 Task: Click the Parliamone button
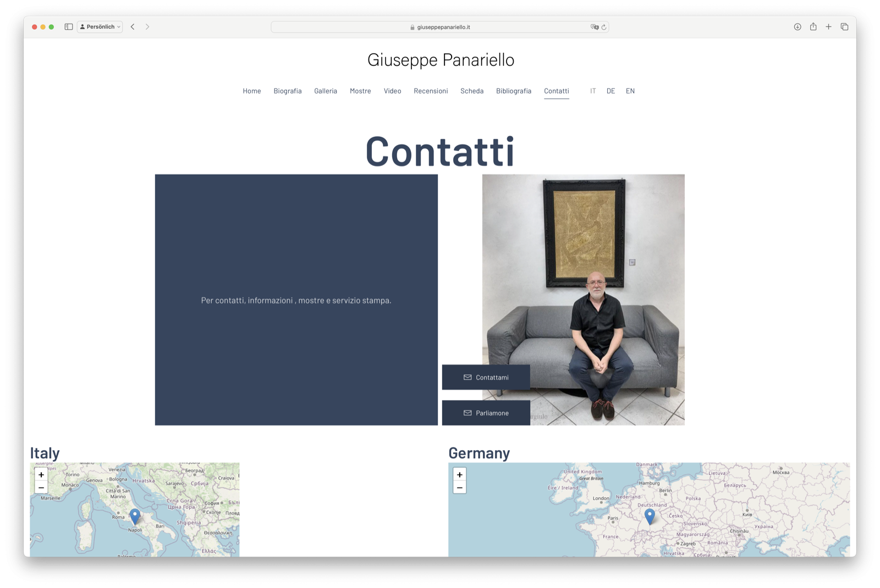point(486,413)
